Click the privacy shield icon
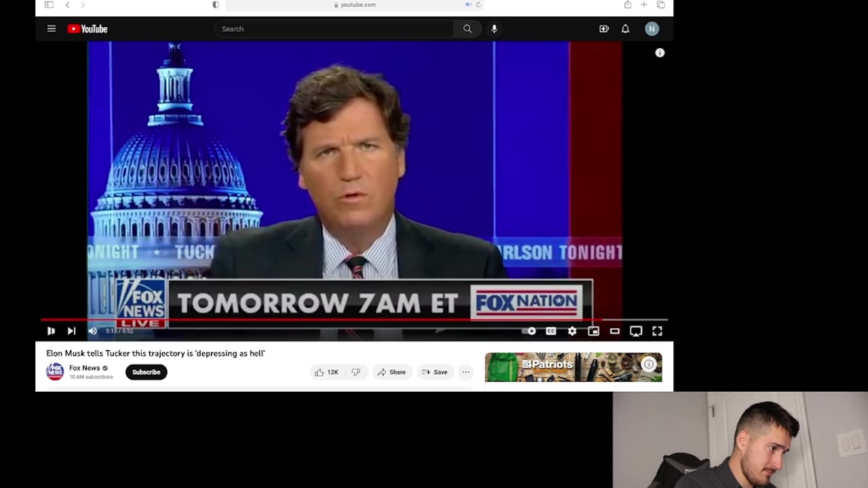 pos(216,5)
